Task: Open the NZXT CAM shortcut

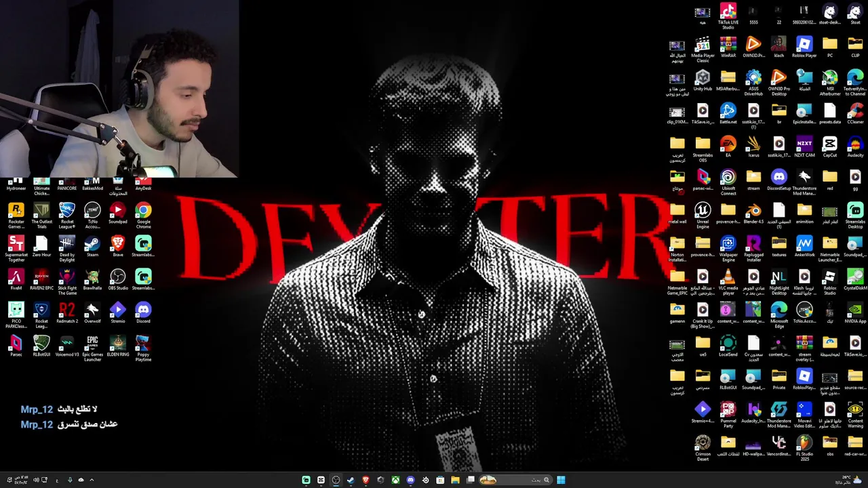Action: (x=804, y=146)
